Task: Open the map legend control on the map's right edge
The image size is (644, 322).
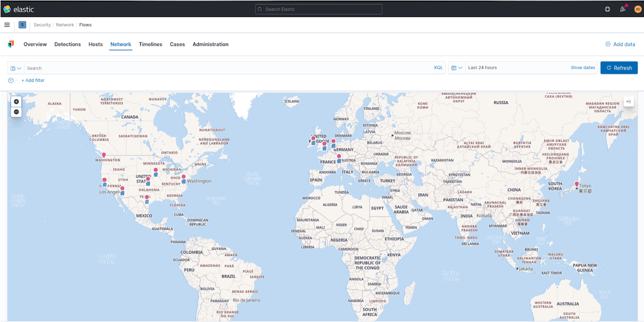Action: click(x=628, y=101)
